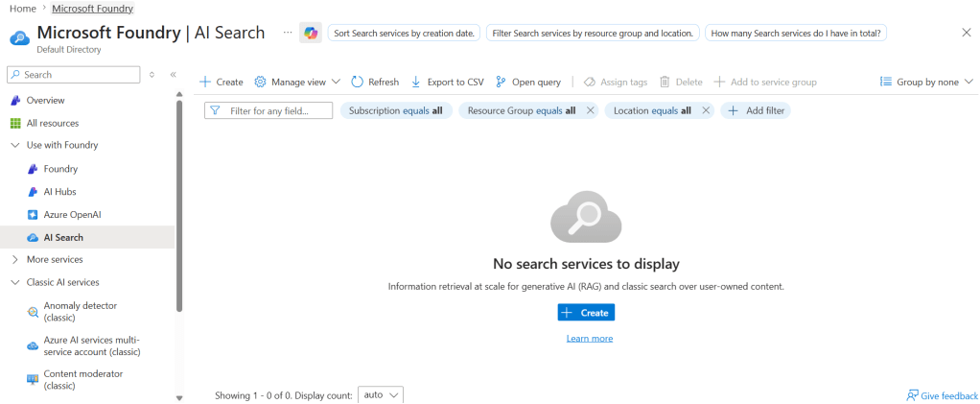Follow the Learn more link
The width and height of the screenshot is (980, 404).
[x=589, y=339]
